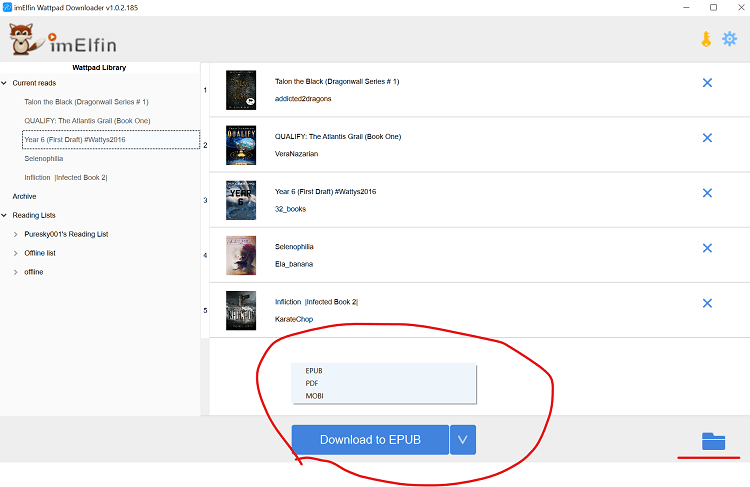Click the QUALIFY book cover thumbnail
Screen dimensions: 750x487
tap(241, 145)
